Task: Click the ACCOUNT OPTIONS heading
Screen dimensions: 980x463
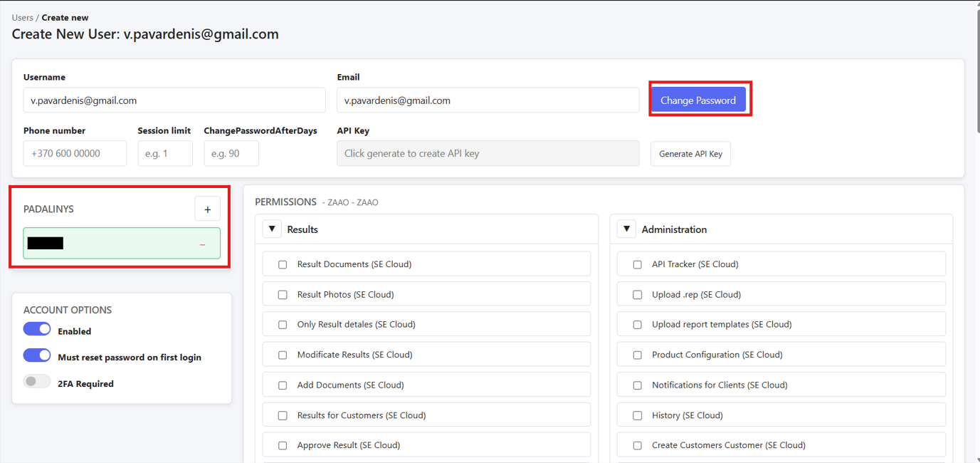Action: pyautogui.click(x=68, y=310)
